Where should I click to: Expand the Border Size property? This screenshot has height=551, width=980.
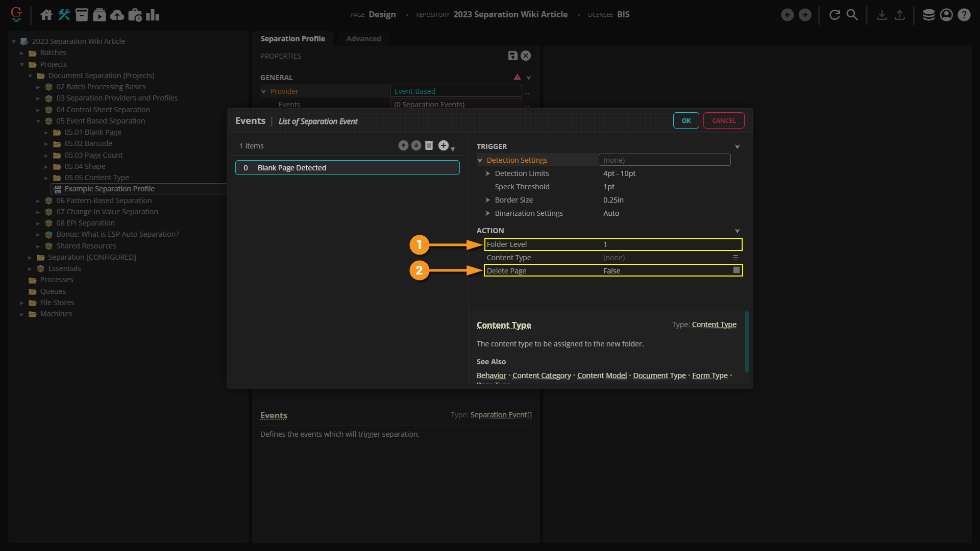point(487,201)
